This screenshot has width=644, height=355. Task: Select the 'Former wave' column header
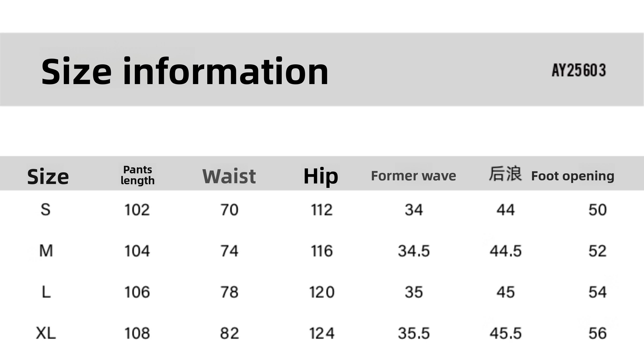click(413, 176)
